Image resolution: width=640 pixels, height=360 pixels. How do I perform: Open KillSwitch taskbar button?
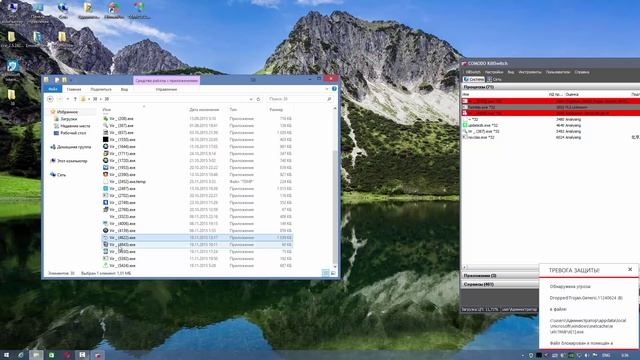[98, 355]
